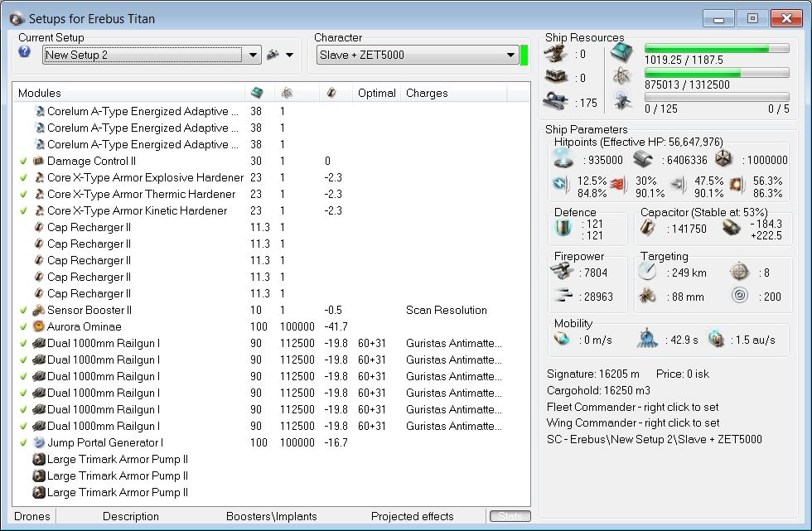
Task: Click the Firepower turret DPS icon
Action: pos(562,271)
